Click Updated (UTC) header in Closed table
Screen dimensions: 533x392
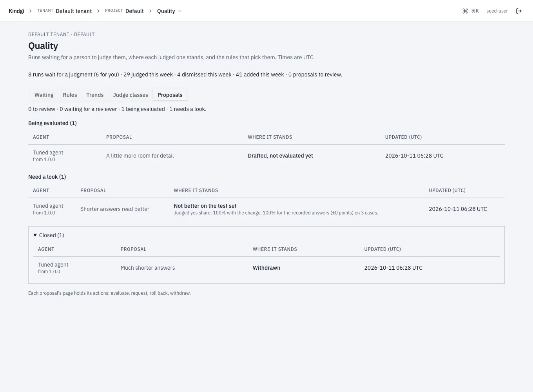[x=383, y=249]
